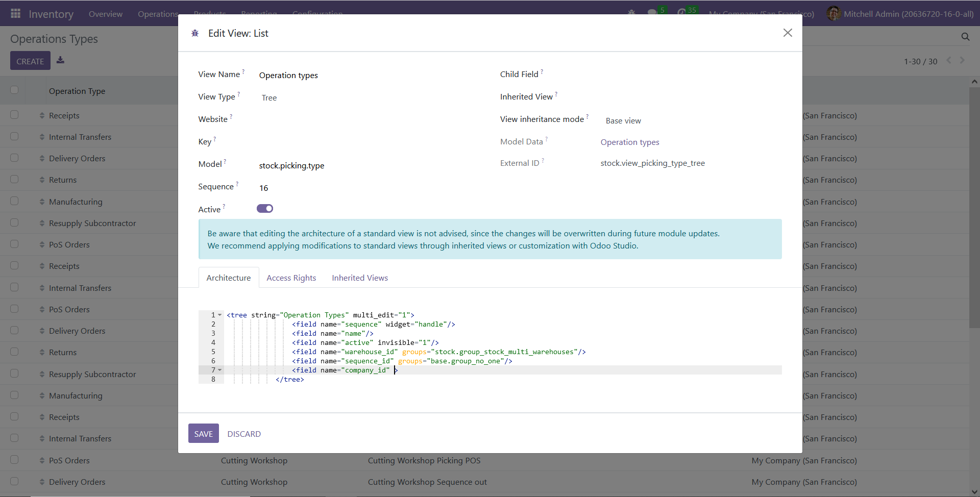This screenshot has height=497, width=980.
Task: Switch to the Access Rights tab
Action: click(291, 278)
